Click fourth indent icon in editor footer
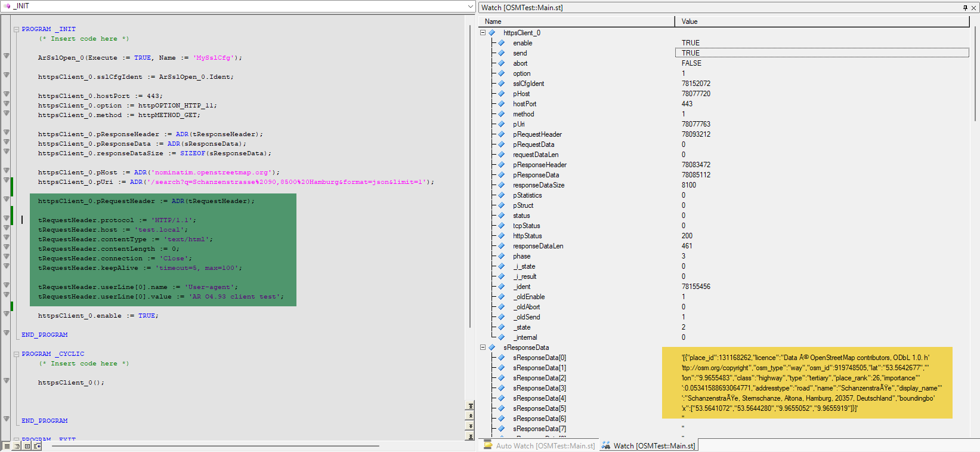The image size is (980, 452). tap(37, 446)
